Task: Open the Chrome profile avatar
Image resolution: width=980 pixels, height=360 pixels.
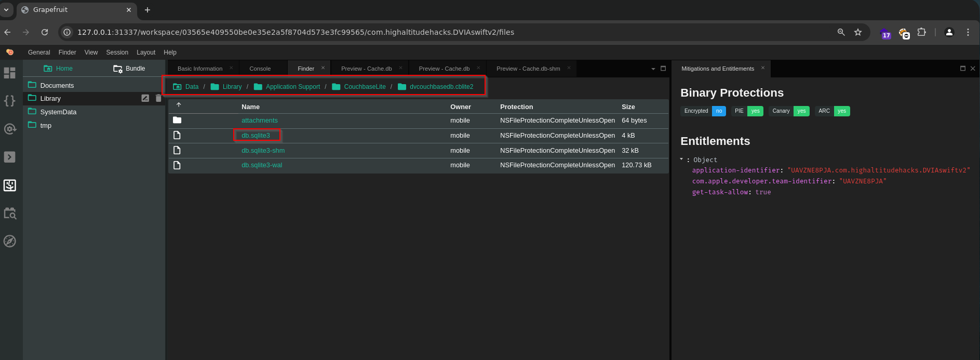Action: point(949,32)
